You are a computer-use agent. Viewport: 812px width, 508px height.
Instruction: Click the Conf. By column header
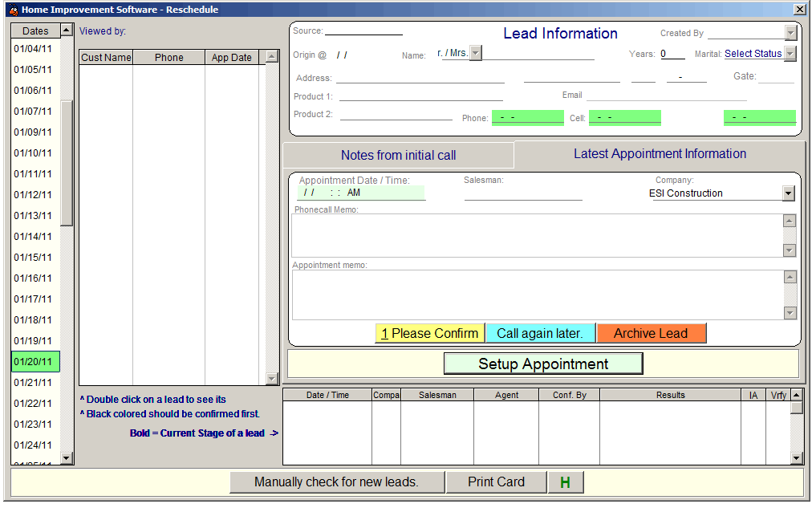[570, 395]
